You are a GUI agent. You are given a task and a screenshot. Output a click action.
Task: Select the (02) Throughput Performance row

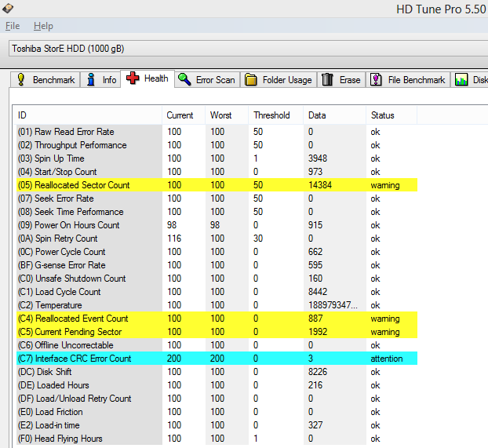(217, 145)
